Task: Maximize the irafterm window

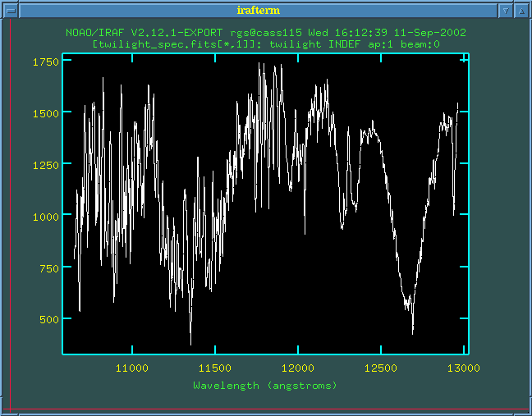Action: (x=521, y=11)
